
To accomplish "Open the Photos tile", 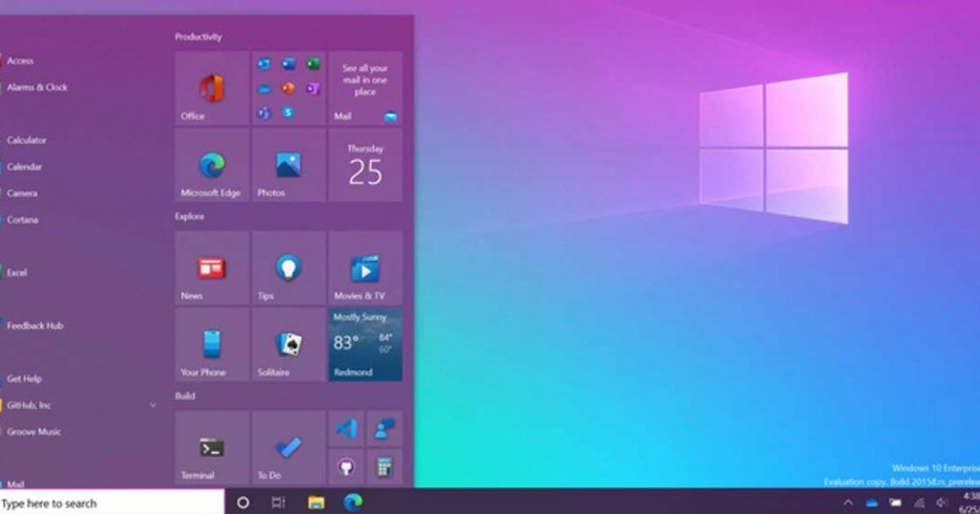I will 287,165.
